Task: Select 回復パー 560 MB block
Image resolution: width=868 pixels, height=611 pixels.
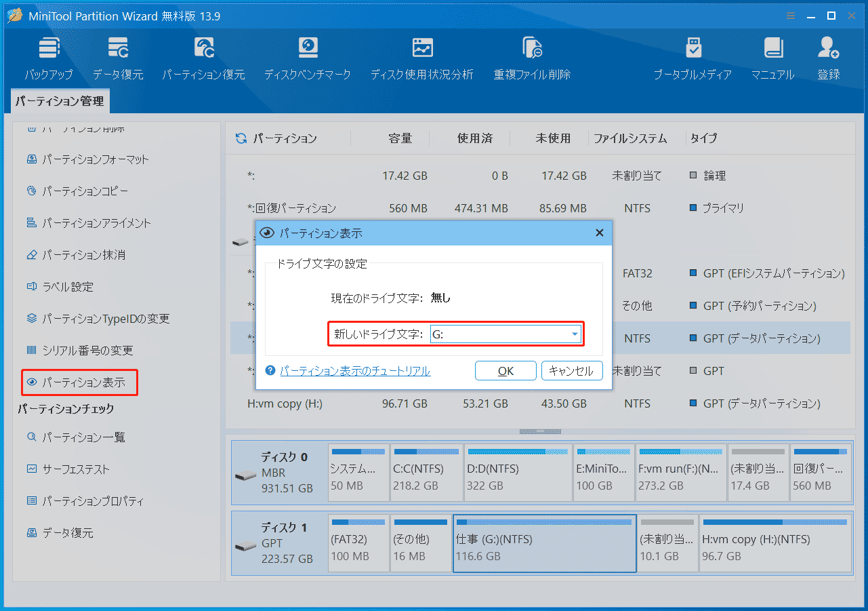Action: (x=821, y=473)
